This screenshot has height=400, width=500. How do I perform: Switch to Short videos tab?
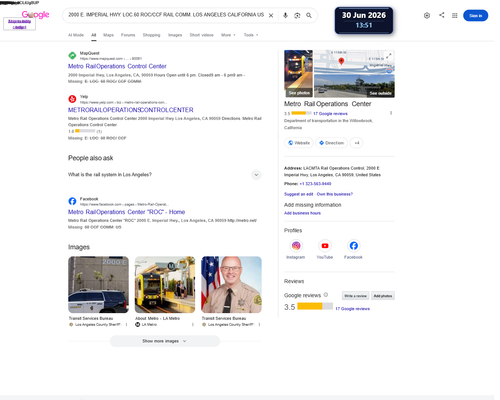coord(201,35)
